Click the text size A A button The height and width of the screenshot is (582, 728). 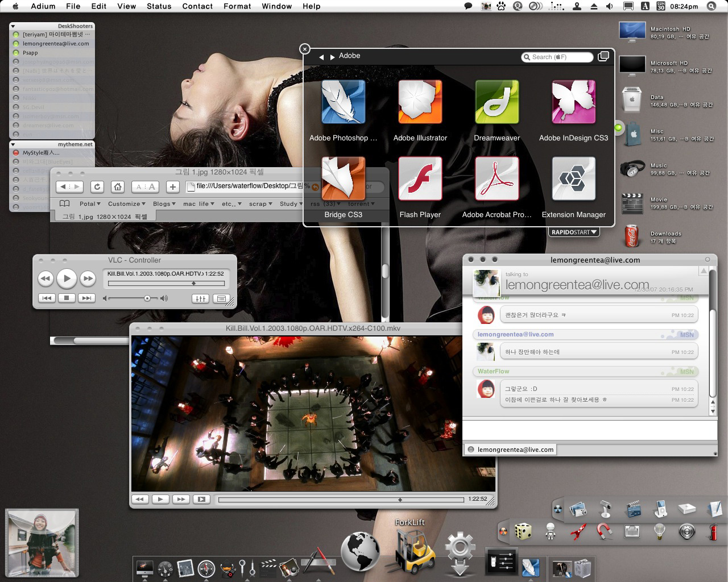click(146, 186)
